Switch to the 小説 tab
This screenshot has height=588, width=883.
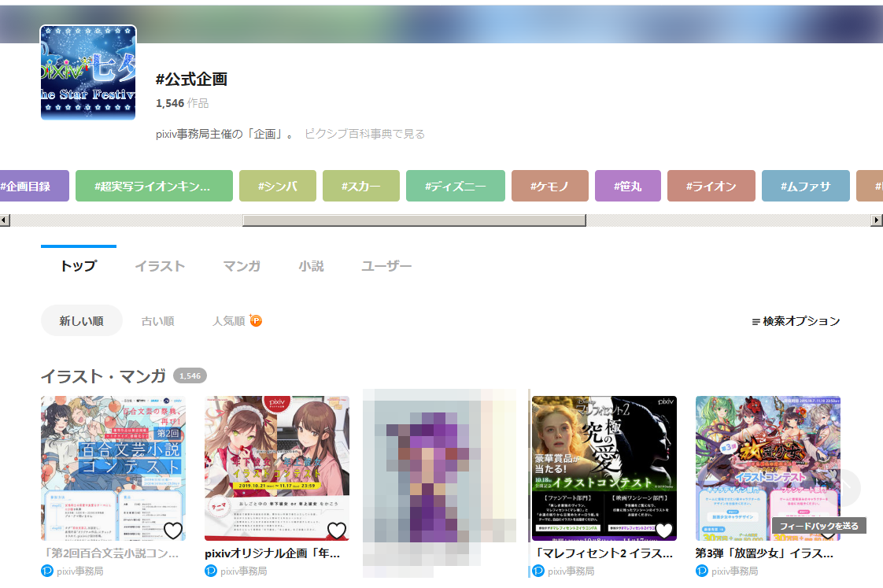click(x=311, y=266)
